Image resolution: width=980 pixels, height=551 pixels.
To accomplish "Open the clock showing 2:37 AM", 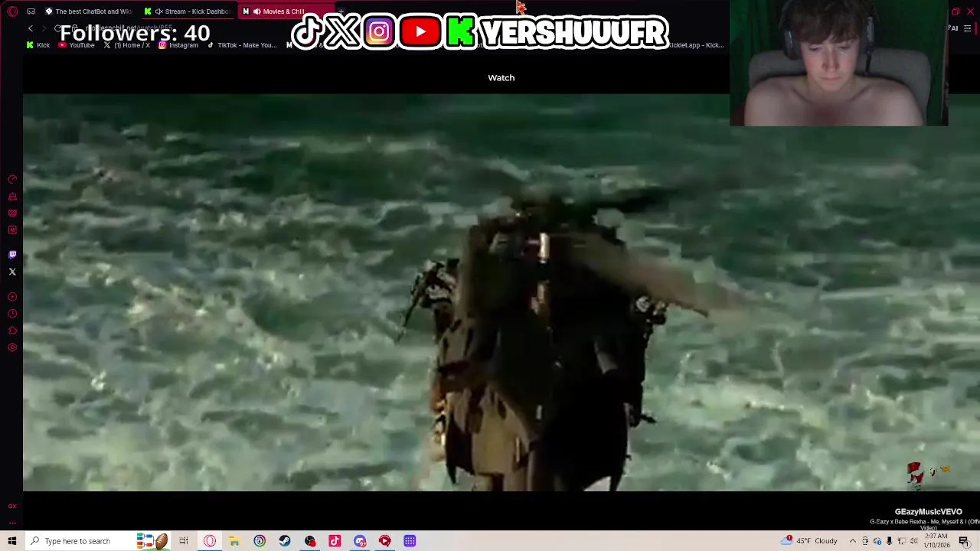I will pos(936,541).
